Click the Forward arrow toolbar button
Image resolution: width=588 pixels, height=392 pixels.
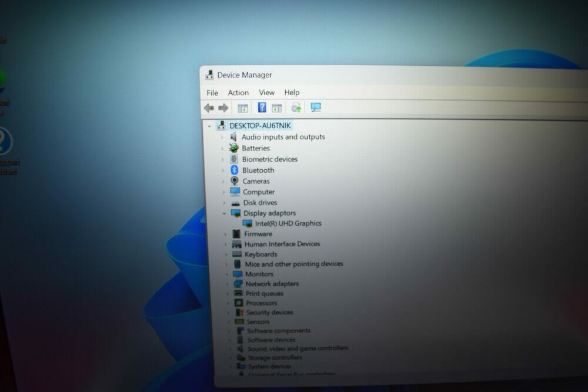[x=223, y=108]
